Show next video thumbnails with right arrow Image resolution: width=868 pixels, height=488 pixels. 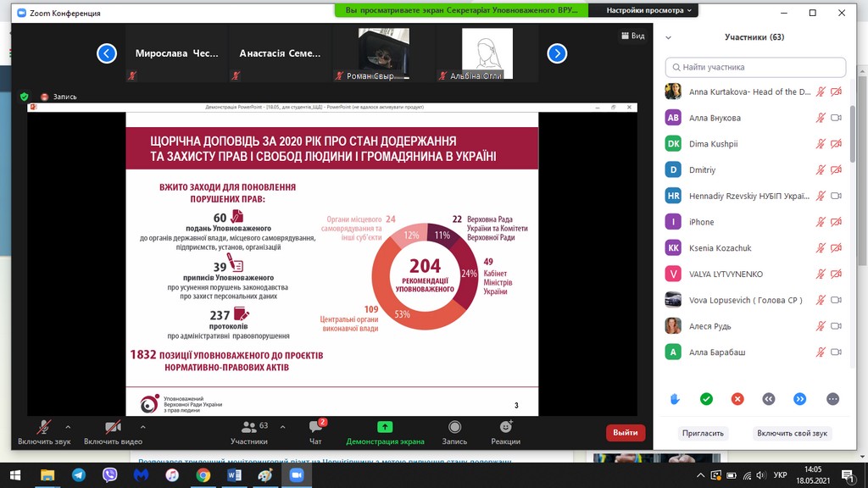(556, 53)
